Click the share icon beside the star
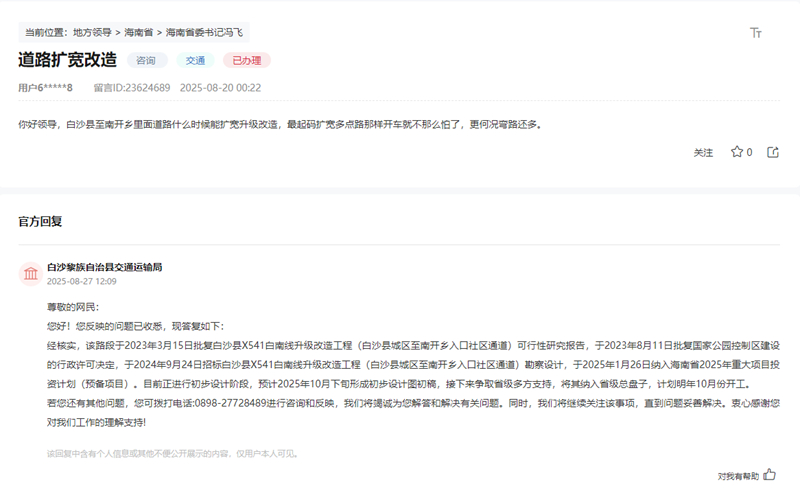The image size is (800, 502). click(x=772, y=152)
